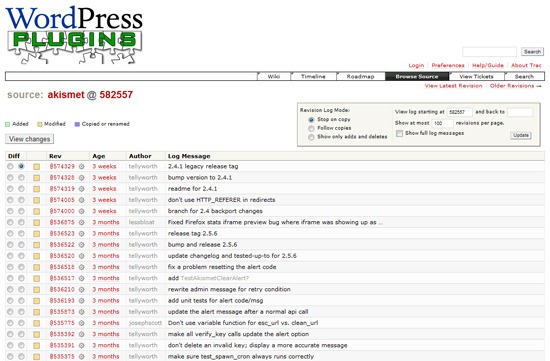
Task: Click the View changes button
Action: pyautogui.click(x=29, y=139)
